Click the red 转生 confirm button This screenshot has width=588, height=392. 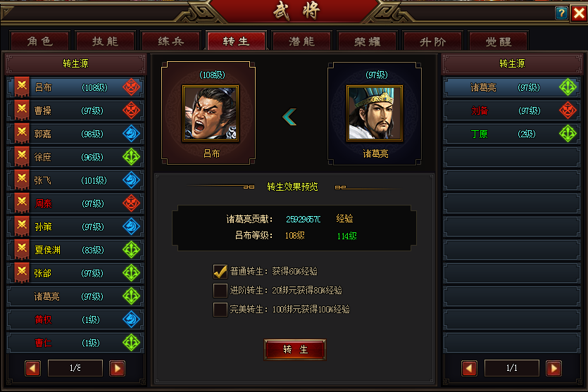295,350
